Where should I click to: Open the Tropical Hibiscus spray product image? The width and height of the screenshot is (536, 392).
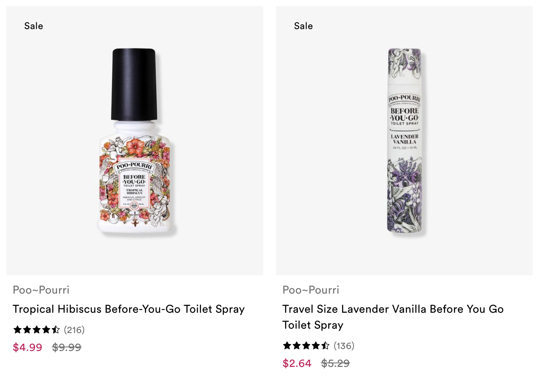(x=135, y=140)
